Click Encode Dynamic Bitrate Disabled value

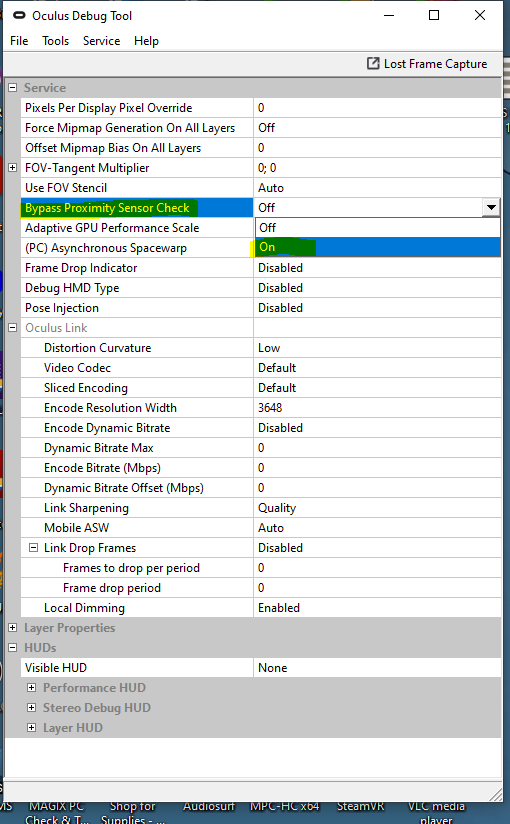377,427
